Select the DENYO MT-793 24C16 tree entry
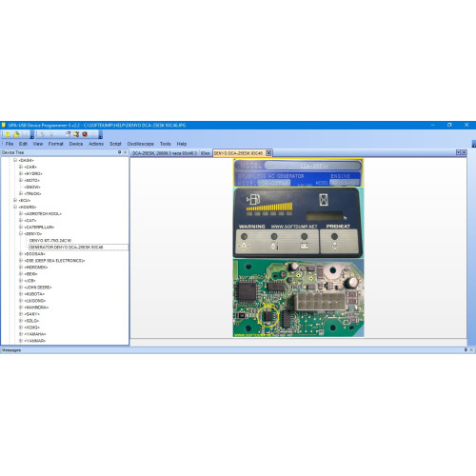The width and height of the screenshot is (476, 476). tap(50, 241)
